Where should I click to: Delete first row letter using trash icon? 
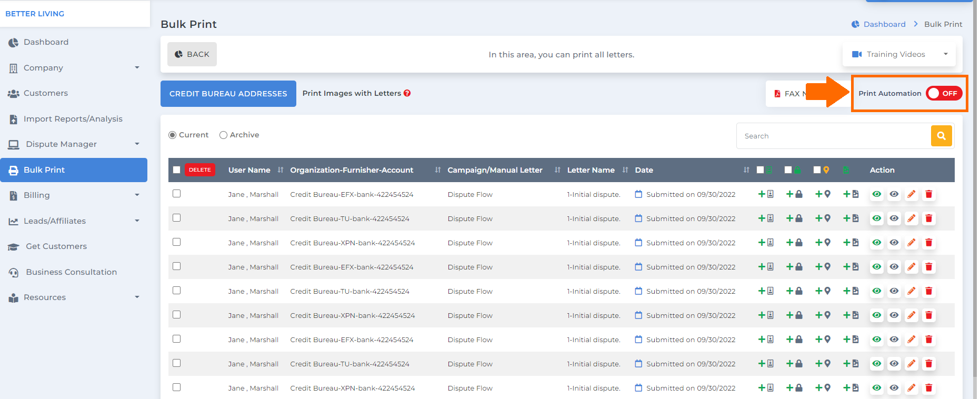[929, 194]
